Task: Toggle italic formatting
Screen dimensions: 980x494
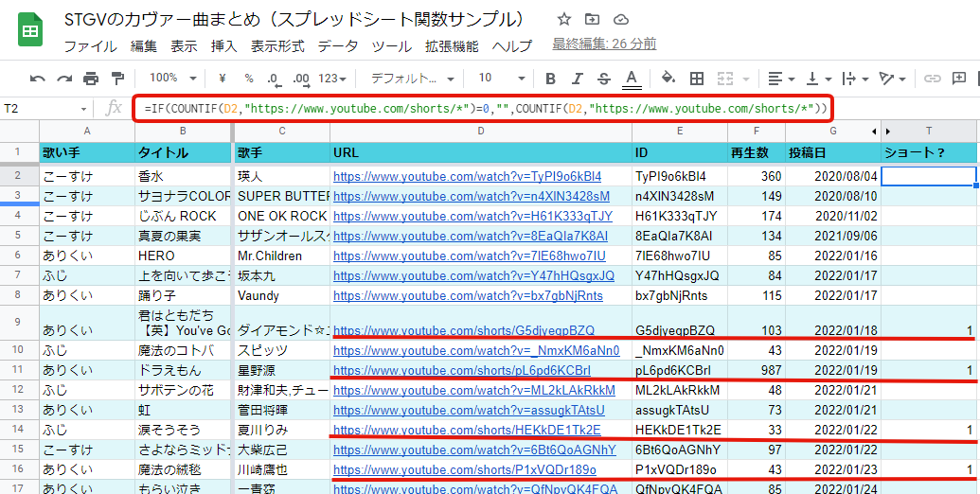Action: tap(577, 79)
